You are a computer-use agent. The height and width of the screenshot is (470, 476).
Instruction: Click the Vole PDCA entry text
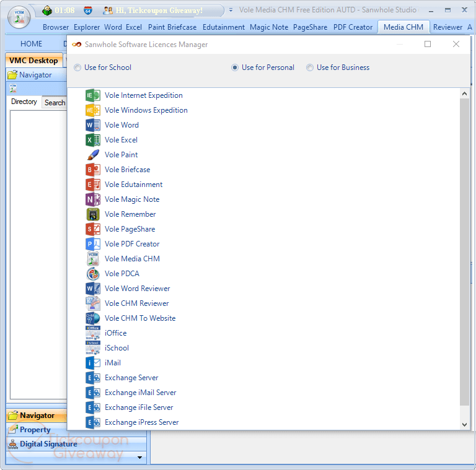tap(121, 274)
